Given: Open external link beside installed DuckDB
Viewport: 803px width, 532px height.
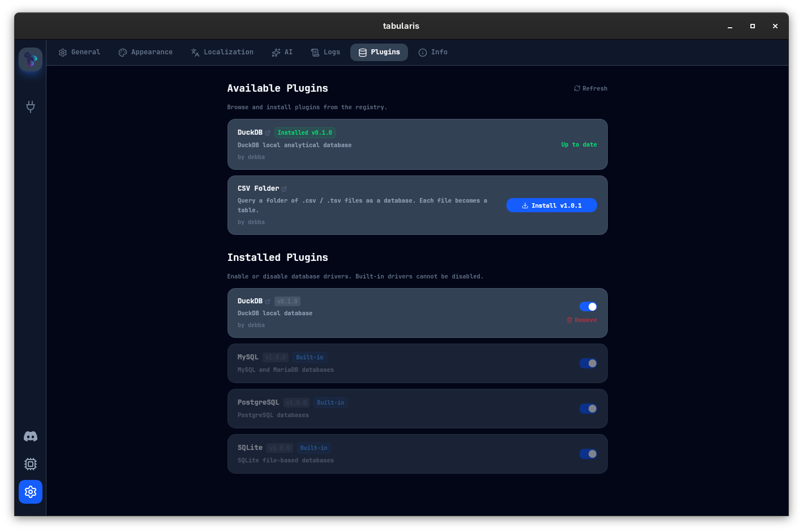Looking at the screenshot, I should click(x=268, y=302).
